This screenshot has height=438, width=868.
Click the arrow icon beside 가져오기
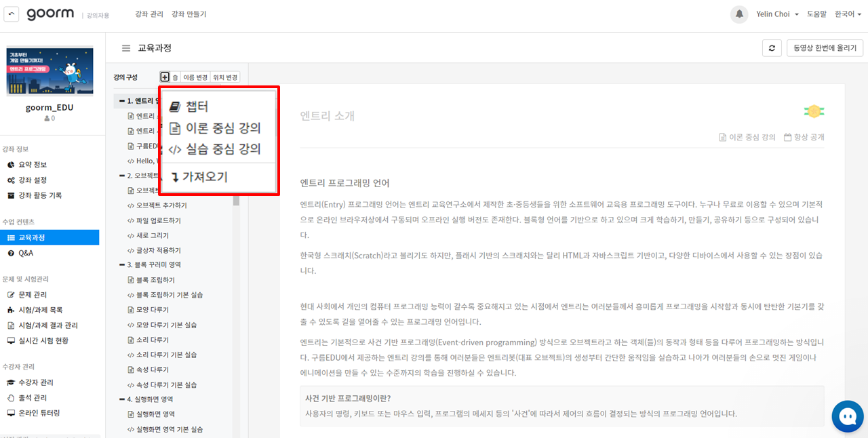click(175, 178)
